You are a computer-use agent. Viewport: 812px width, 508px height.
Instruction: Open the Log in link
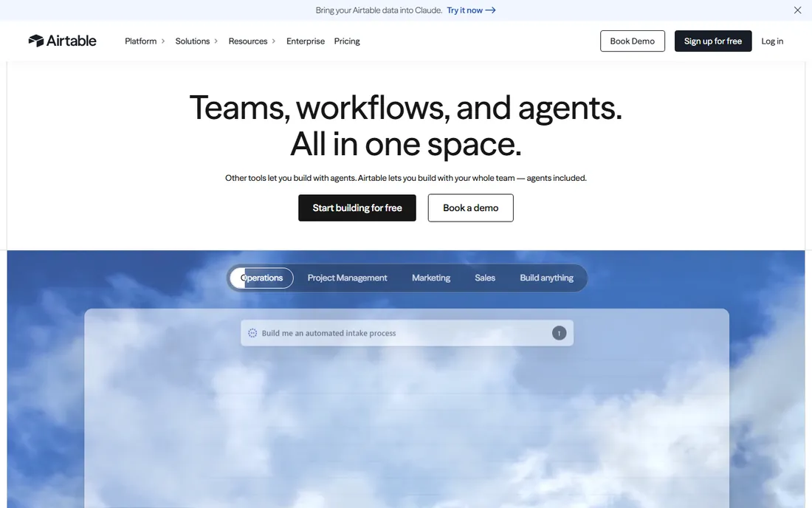pos(772,41)
